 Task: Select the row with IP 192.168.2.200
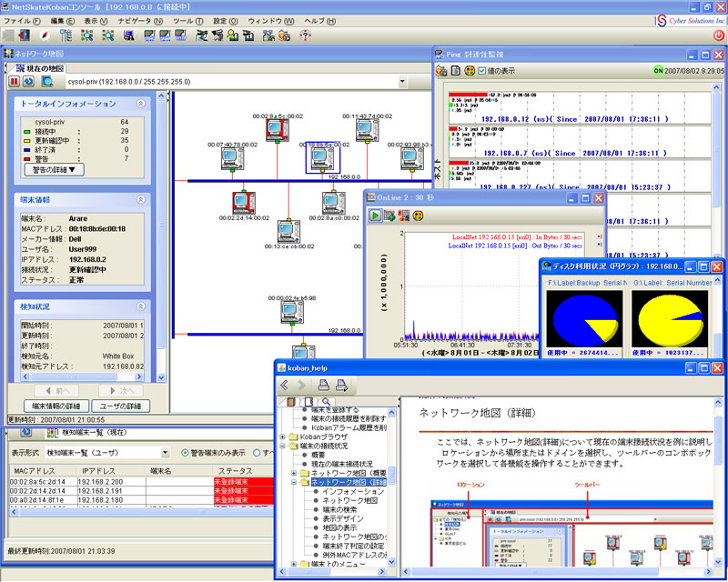click(142, 482)
